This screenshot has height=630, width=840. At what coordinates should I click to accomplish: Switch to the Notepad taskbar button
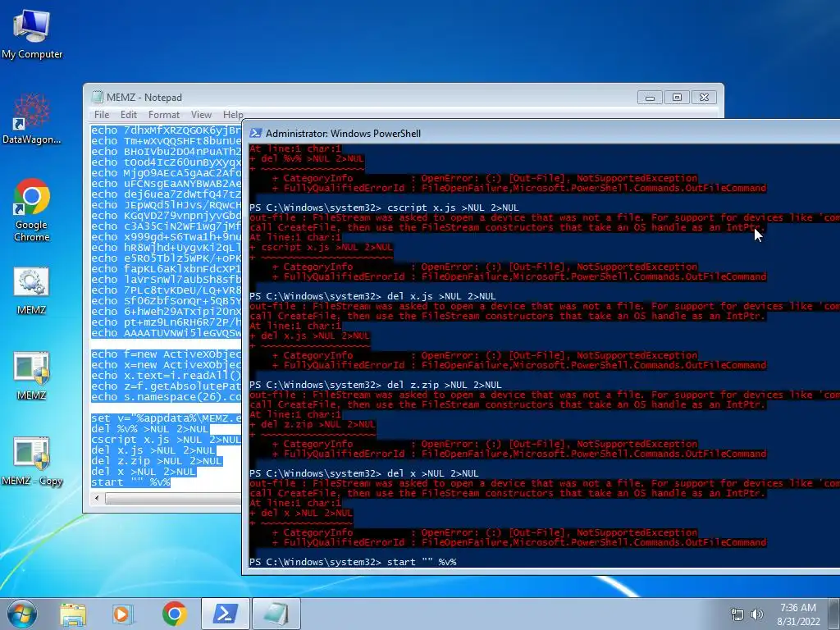(x=276, y=614)
